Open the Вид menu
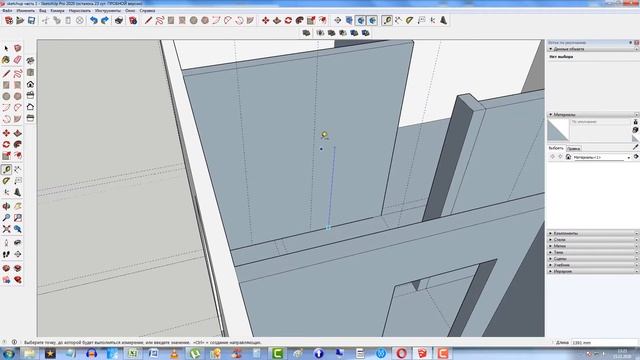This screenshot has width=640, height=360. (x=42, y=11)
